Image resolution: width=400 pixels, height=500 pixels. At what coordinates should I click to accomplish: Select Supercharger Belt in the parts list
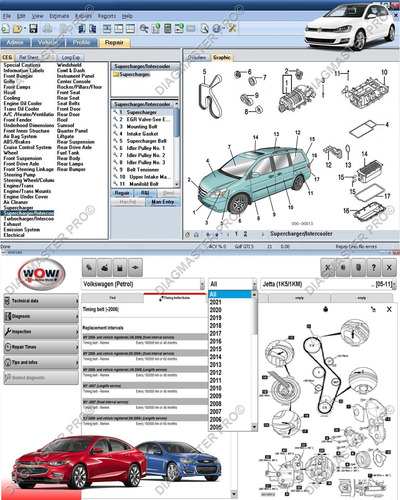pyautogui.click(x=142, y=141)
